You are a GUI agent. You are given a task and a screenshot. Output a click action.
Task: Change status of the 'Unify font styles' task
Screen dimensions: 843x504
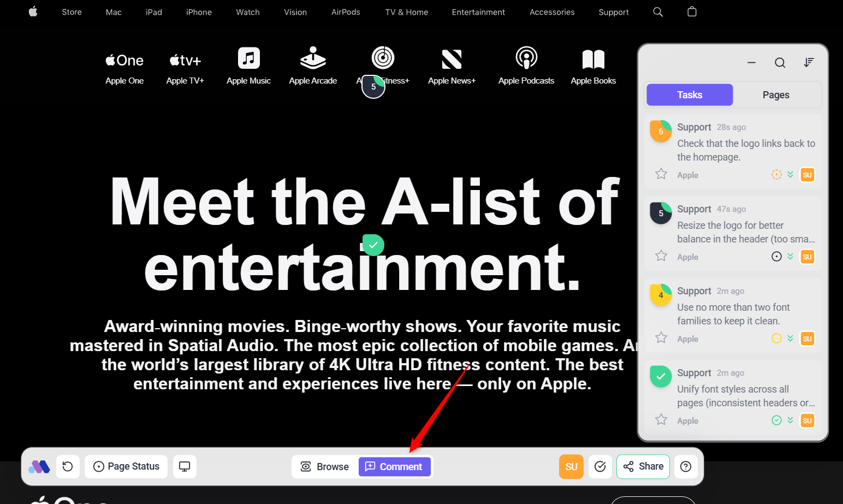(x=776, y=420)
